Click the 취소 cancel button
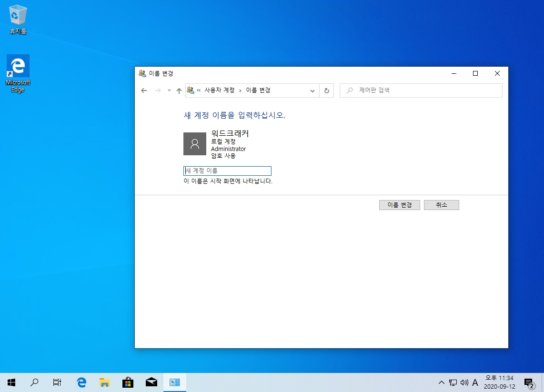 coord(441,205)
